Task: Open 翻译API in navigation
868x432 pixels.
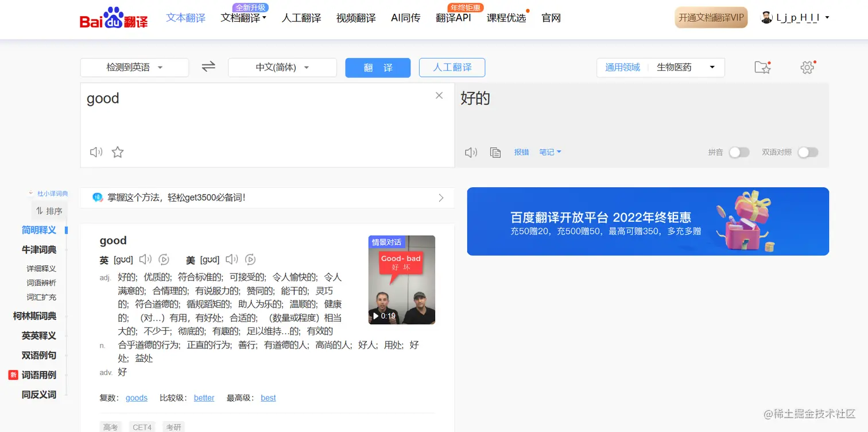Action: click(454, 18)
